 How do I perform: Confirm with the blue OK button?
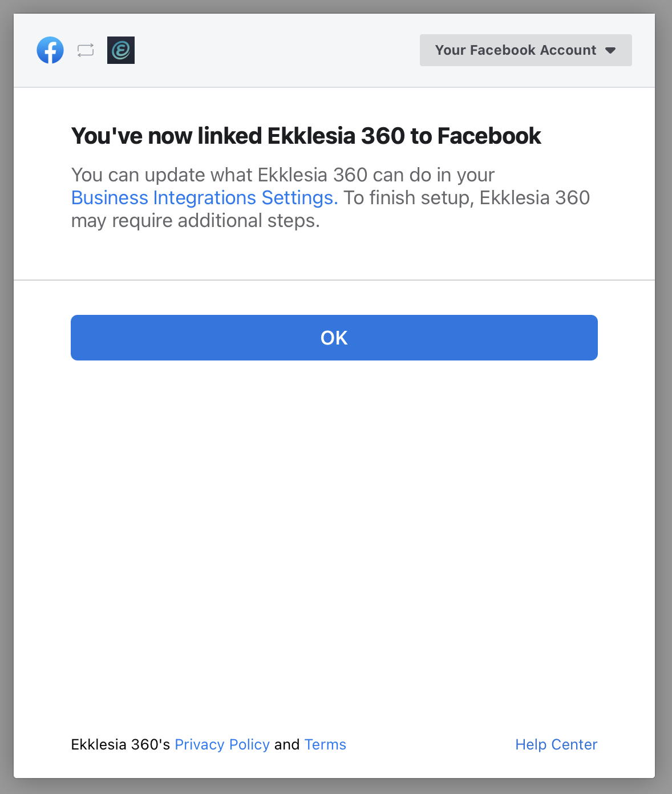coord(334,338)
